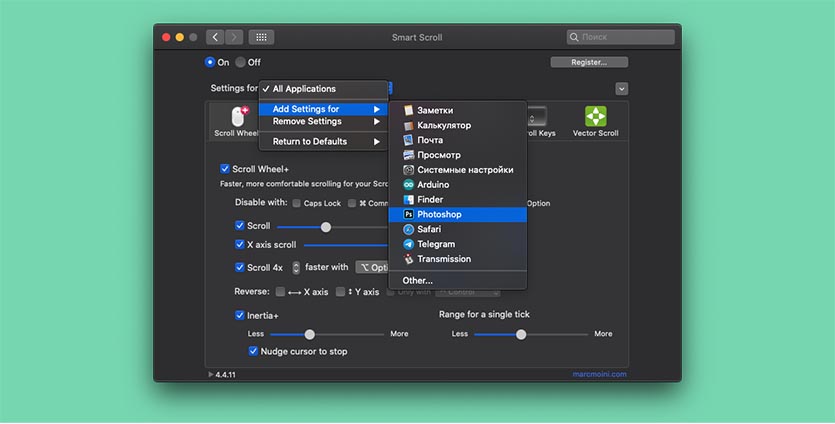Screen dimensions: 835x424
Task: Click the Photoshop icon in submenu
Action: (x=408, y=214)
